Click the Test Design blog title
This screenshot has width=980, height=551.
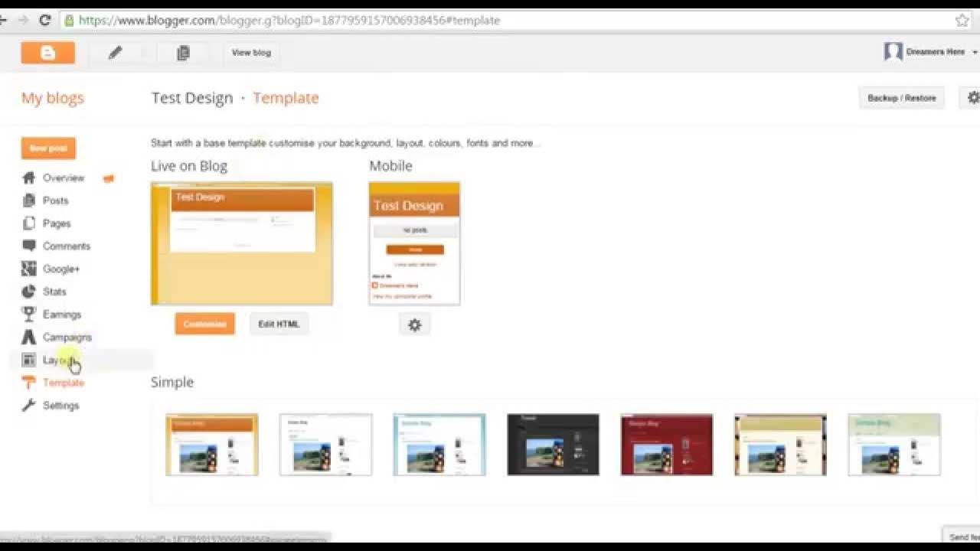[192, 98]
